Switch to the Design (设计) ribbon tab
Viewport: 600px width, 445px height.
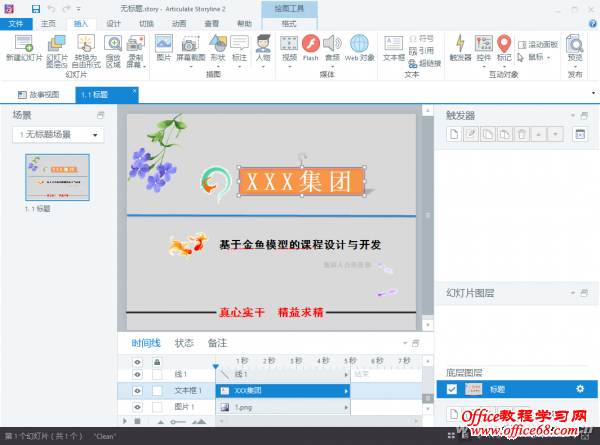point(114,24)
